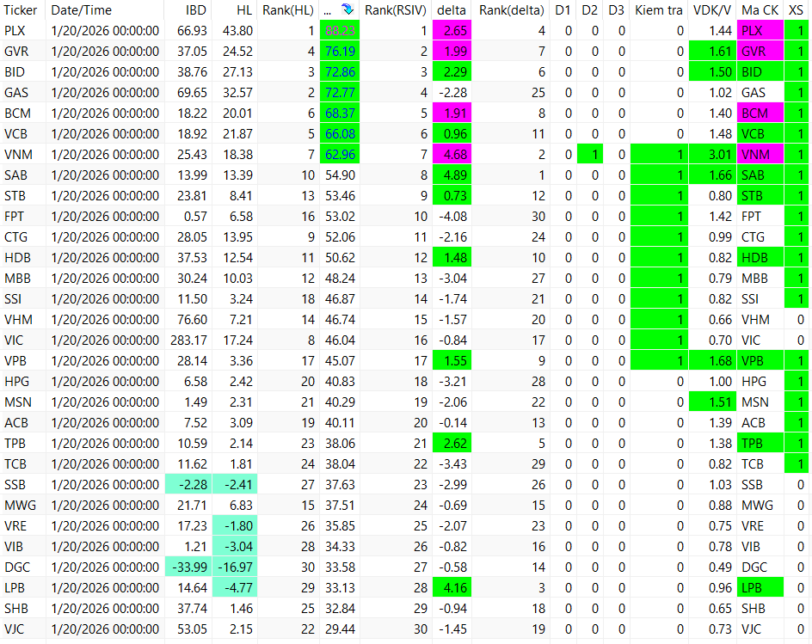Click the XS column header

pos(796,9)
